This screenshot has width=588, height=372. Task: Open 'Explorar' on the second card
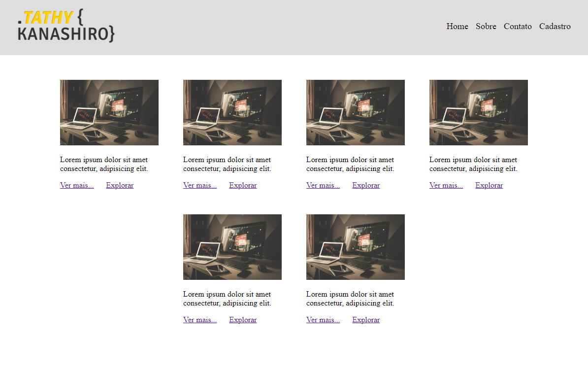point(243,185)
